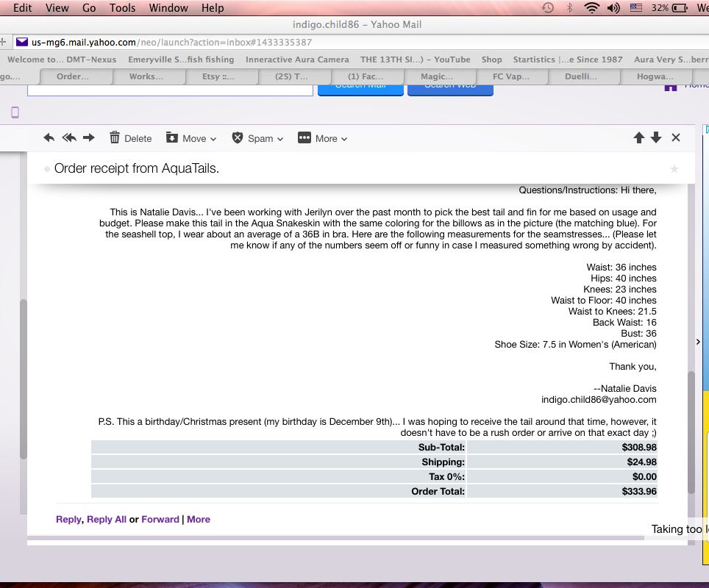709x588 pixels.
Task: Click the Reply All double-arrow icon
Action: 69,138
